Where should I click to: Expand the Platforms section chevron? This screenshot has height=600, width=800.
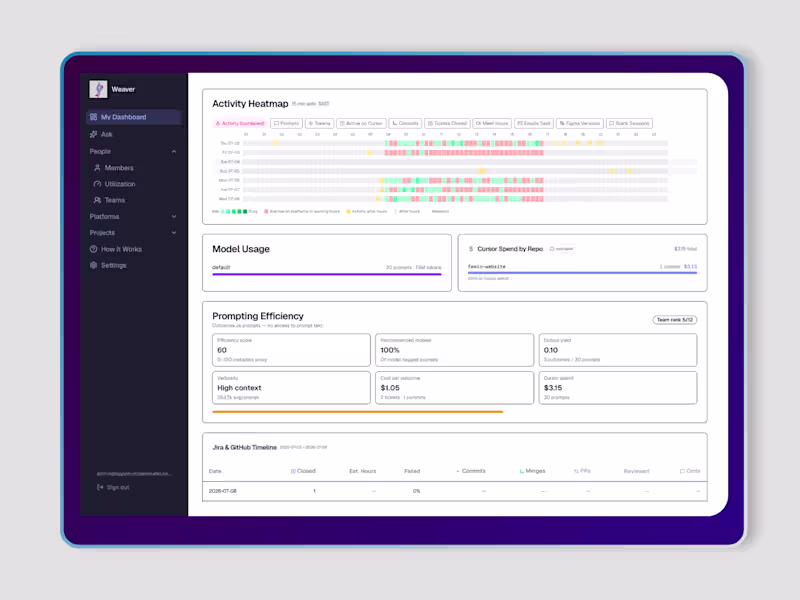[174, 217]
